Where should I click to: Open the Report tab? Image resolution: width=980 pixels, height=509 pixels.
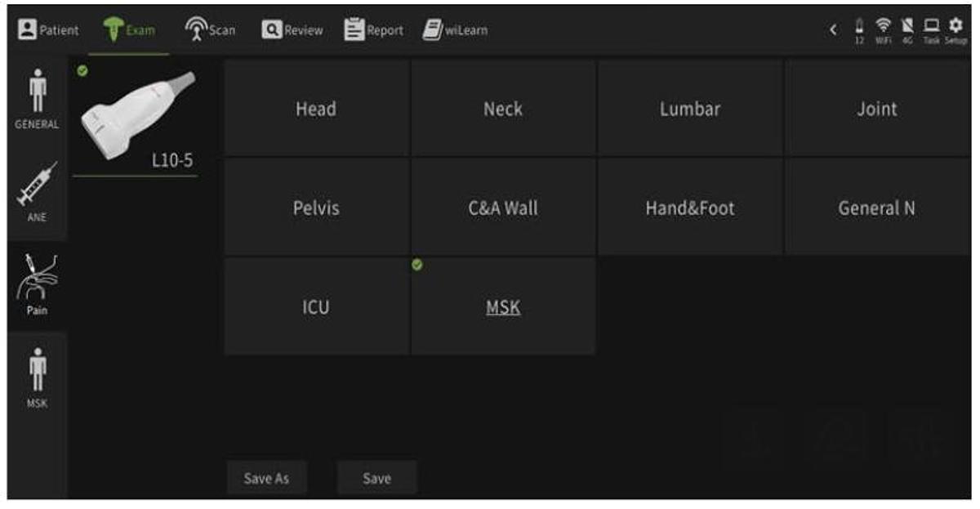tap(373, 30)
